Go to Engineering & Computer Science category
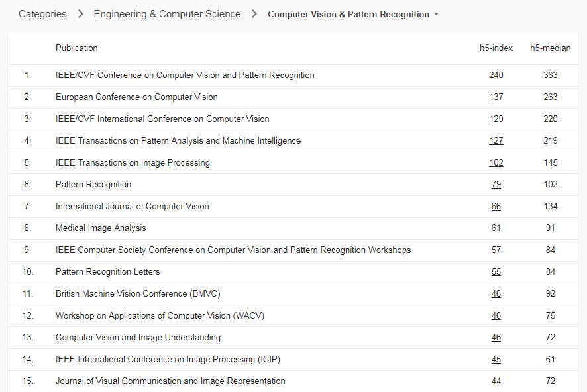 tap(167, 14)
